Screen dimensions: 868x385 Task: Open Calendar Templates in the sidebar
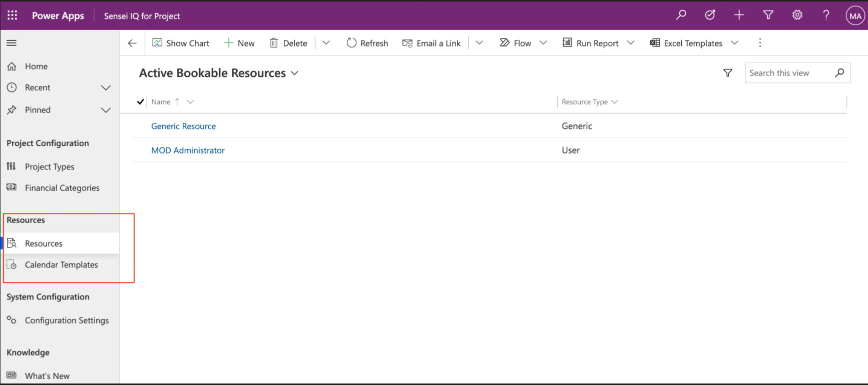61,265
